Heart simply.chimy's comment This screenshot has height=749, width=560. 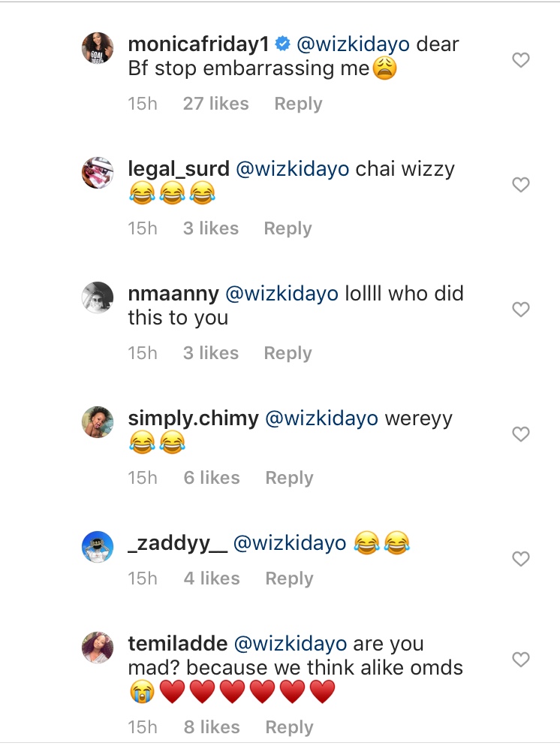[521, 434]
